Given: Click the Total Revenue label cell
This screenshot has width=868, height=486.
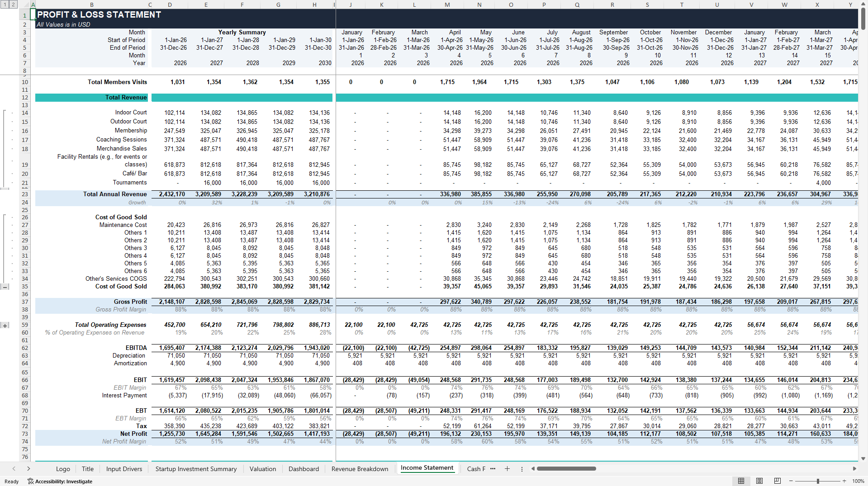Looking at the screenshot, I should tap(126, 98).
